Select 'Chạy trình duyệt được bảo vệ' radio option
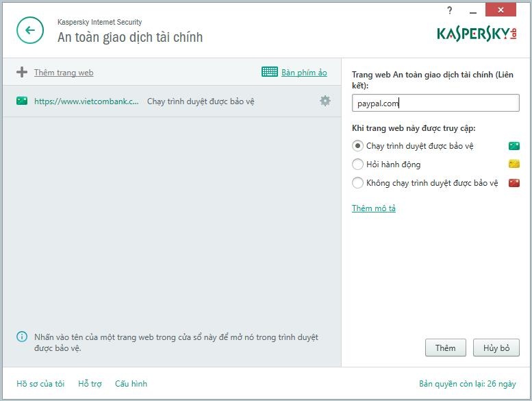Viewport: 532px width, 401px height. [357, 146]
